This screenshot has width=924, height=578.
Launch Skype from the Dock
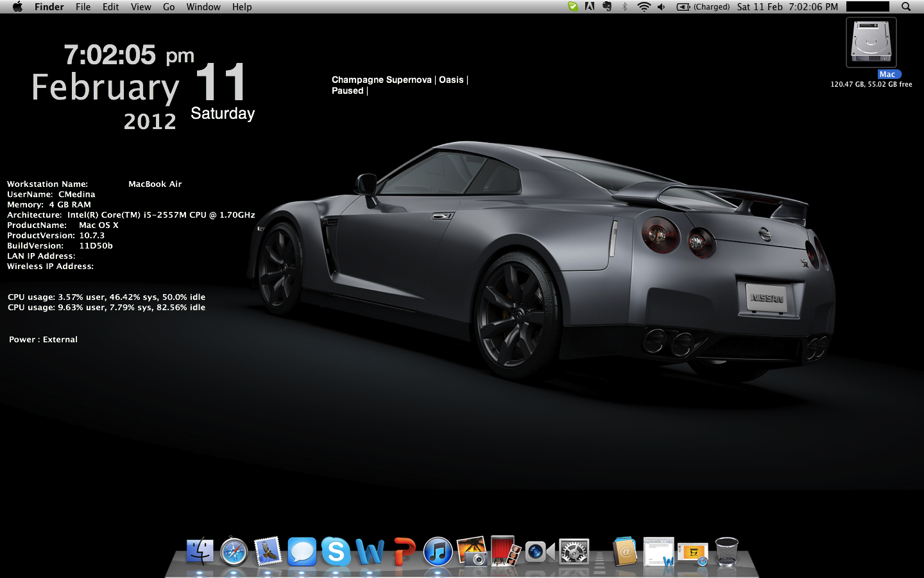point(336,552)
